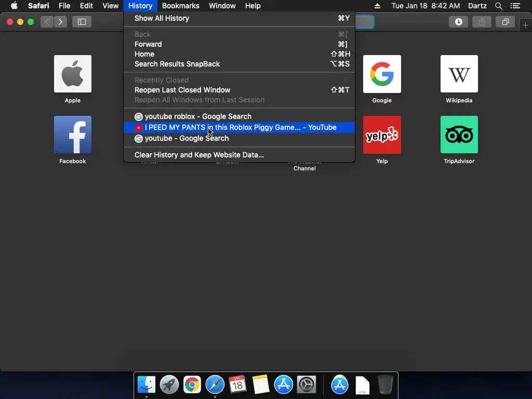Choose Search Results SnapBack
The height and width of the screenshot is (399, 532).
pos(239,64)
